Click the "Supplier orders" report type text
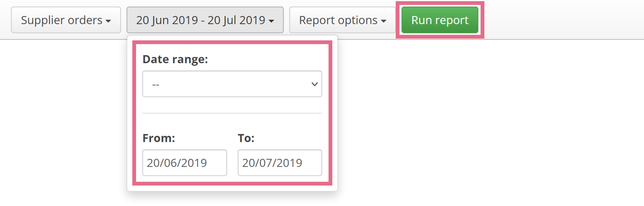Viewport: 644px width, 206px height. point(62,20)
